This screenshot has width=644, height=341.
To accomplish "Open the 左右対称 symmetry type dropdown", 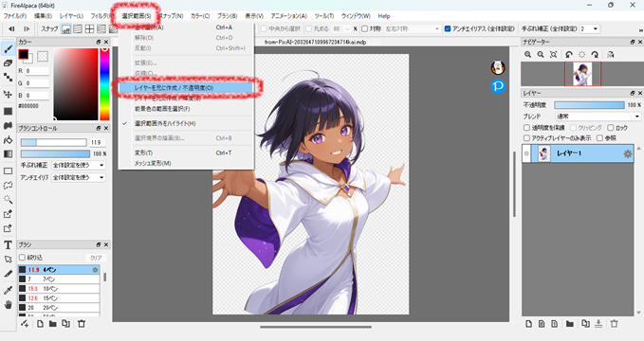I will click(413, 28).
